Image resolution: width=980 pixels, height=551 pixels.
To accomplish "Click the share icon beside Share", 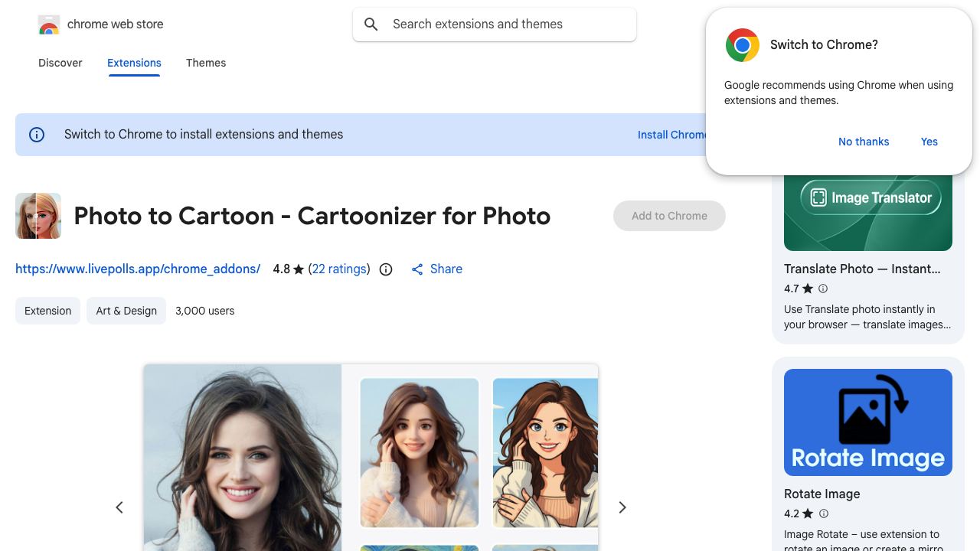I will click(417, 269).
